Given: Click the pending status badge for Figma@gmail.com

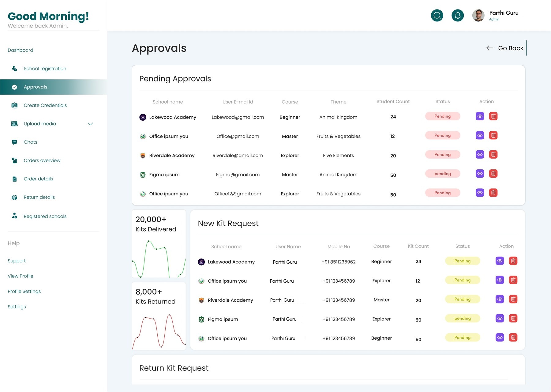Looking at the screenshot, I should coord(443,173).
